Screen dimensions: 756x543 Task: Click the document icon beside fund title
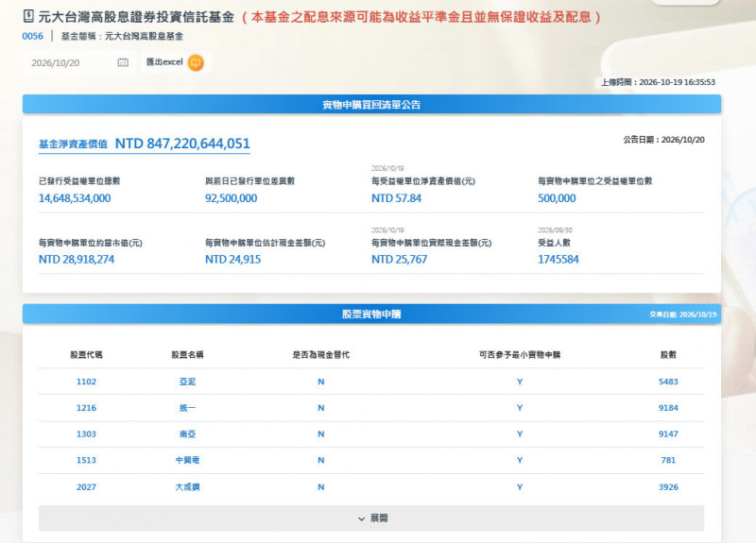tap(28, 16)
